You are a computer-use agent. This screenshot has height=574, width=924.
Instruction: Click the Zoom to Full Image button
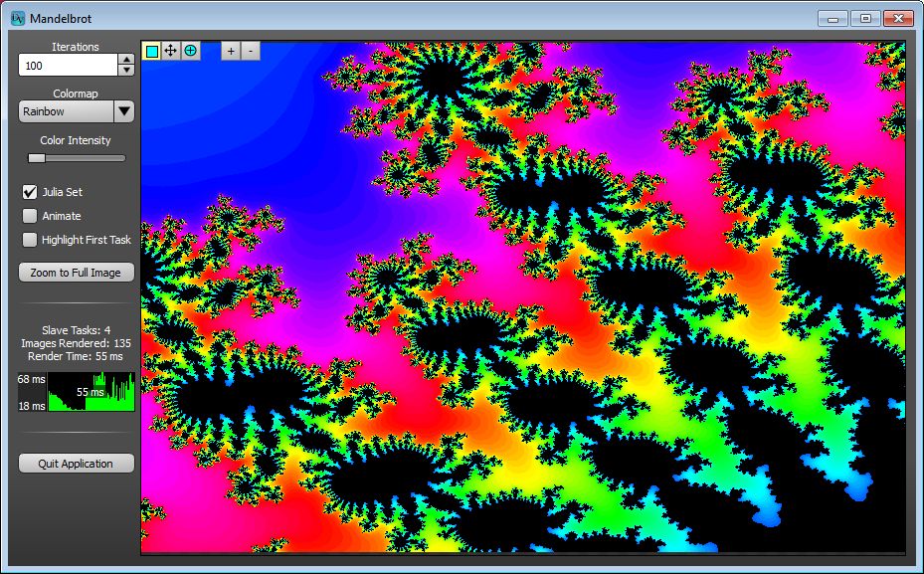[x=76, y=273]
